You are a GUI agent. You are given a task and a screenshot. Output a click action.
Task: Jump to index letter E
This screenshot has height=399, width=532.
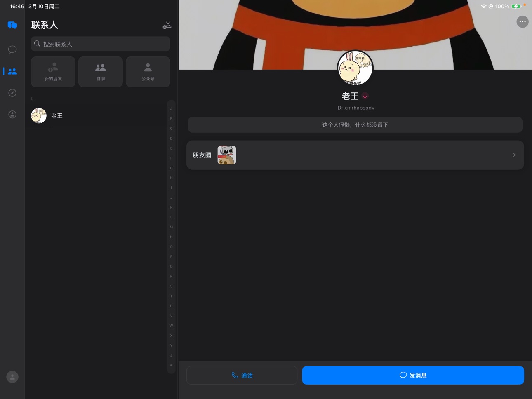pos(171,148)
